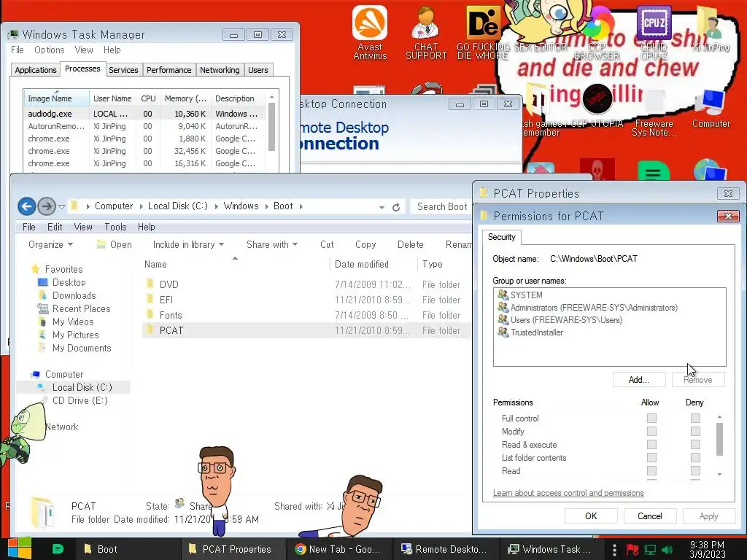
Task: Check Allow for List folder contents
Action: (651, 457)
